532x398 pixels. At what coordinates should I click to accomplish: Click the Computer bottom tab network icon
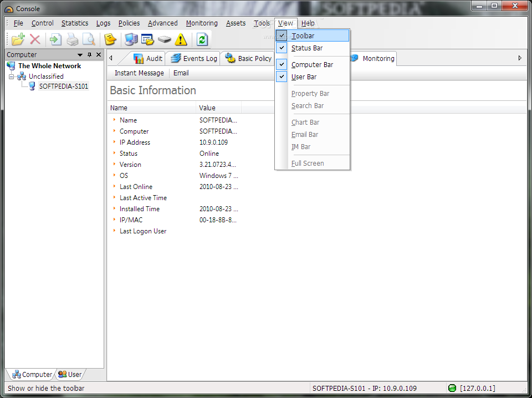[16, 375]
